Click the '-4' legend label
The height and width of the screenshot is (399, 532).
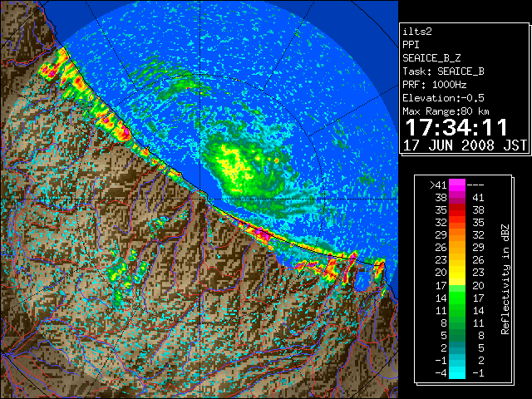pos(441,373)
